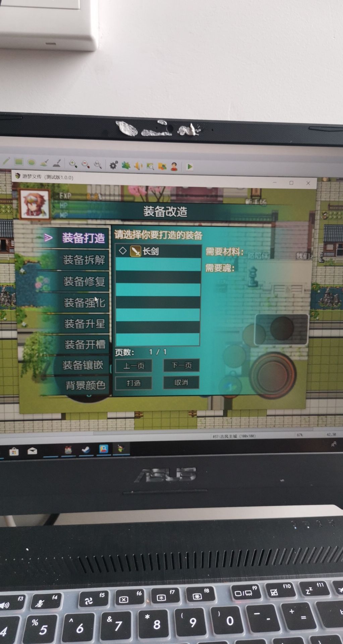Click the 打造 forge button
The width and height of the screenshot is (343, 644).
point(133,383)
